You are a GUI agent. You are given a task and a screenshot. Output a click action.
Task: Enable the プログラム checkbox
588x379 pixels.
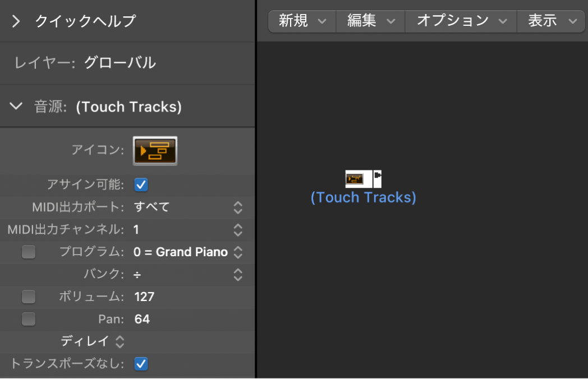click(29, 252)
